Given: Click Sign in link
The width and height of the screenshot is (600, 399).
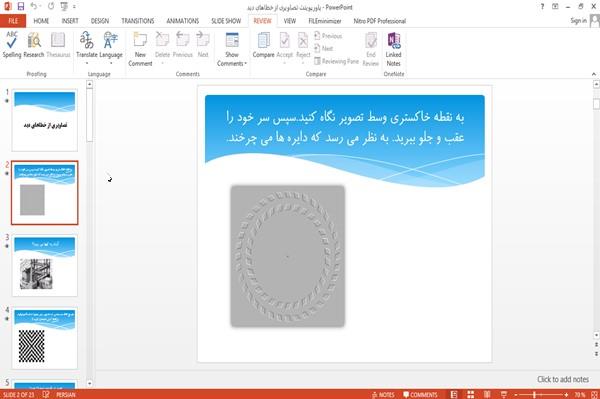Looking at the screenshot, I should [578, 21].
